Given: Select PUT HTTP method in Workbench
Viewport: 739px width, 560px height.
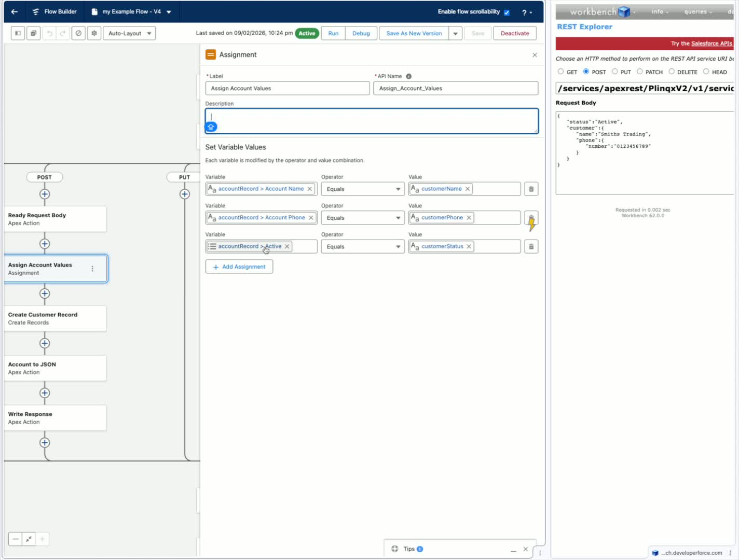Looking at the screenshot, I should coord(615,72).
